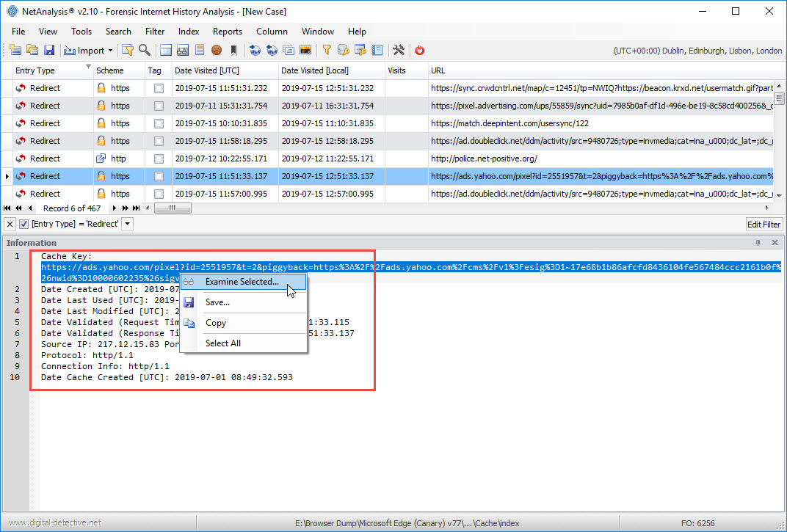Tag the police.net-positive.org row checkbox
The height and width of the screenshot is (532, 787).
(x=159, y=158)
